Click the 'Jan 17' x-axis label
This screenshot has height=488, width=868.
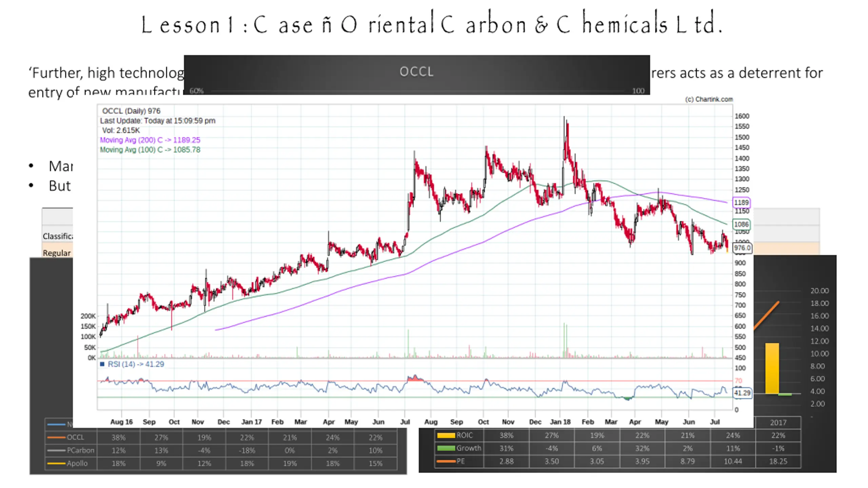[251, 422]
